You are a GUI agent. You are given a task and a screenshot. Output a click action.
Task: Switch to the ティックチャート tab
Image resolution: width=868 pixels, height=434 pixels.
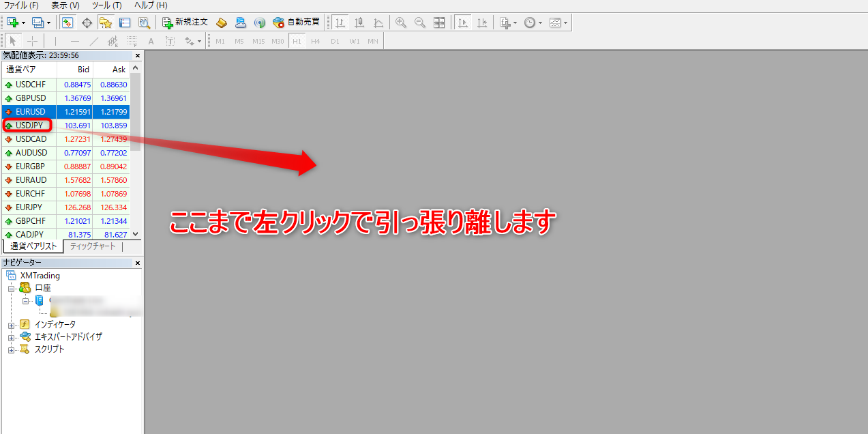(93, 246)
